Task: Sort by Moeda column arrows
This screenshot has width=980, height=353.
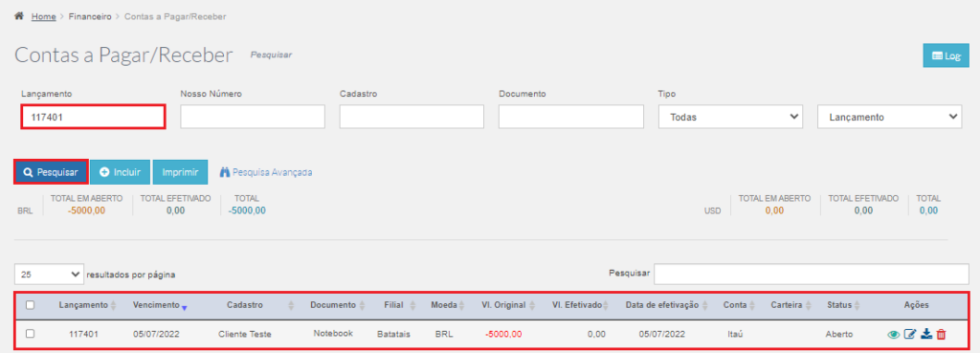Action: pos(461,305)
